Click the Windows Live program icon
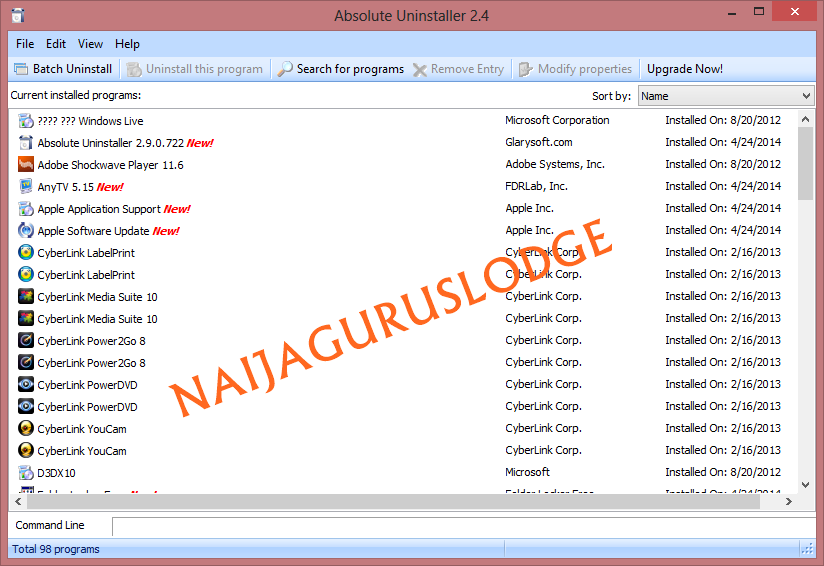This screenshot has height=566, width=824. 26,121
